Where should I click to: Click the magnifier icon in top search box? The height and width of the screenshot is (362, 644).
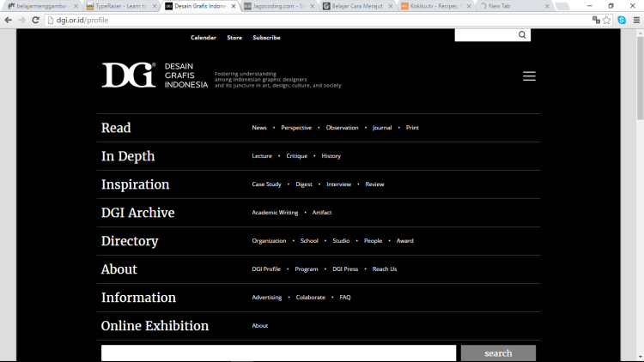522,35
